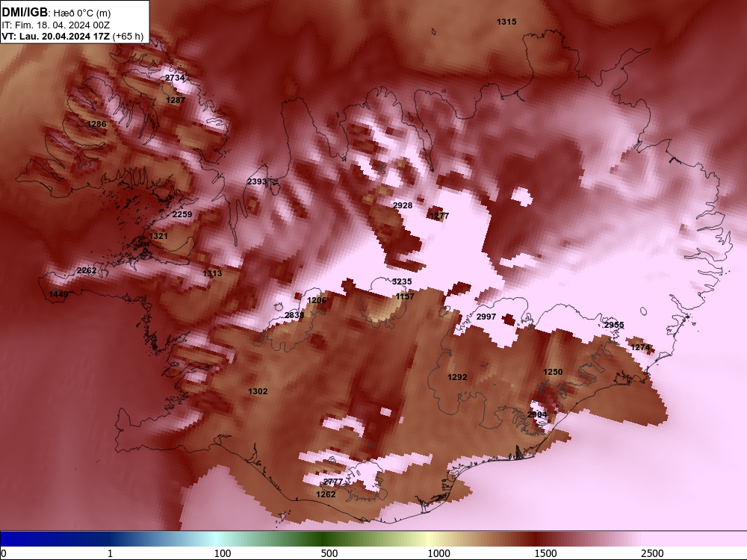747x560 pixels.
Task: Select the 1277 height label
Action: [x=439, y=216]
